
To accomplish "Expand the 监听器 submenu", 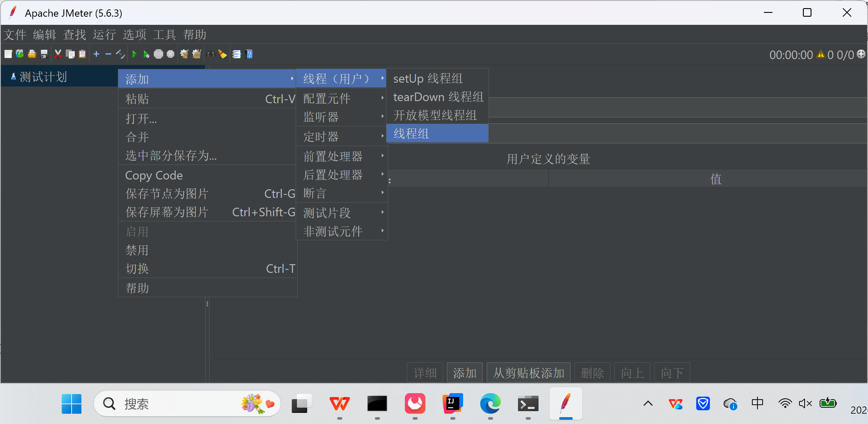I will (341, 117).
